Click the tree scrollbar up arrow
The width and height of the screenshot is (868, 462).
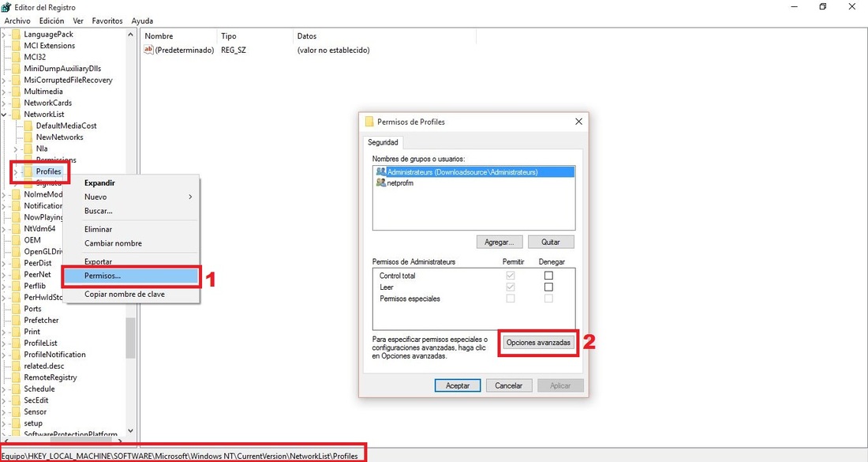[x=131, y=34]
